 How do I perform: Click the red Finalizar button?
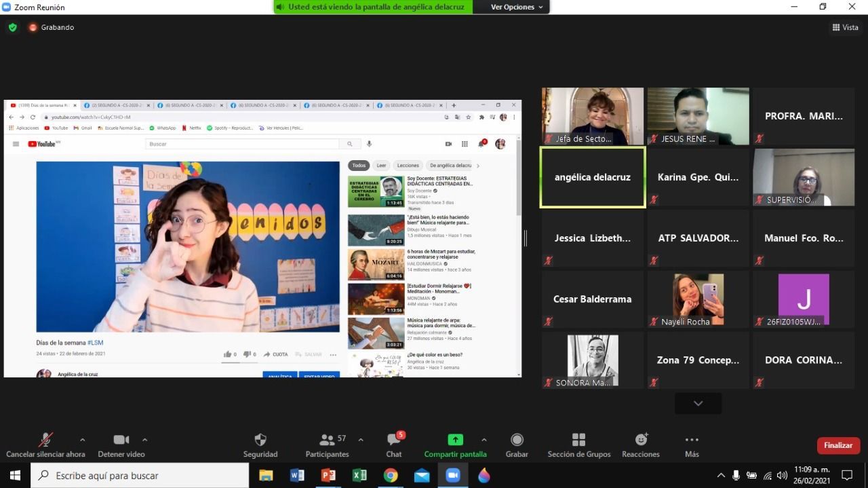click(x=838, y=445)
